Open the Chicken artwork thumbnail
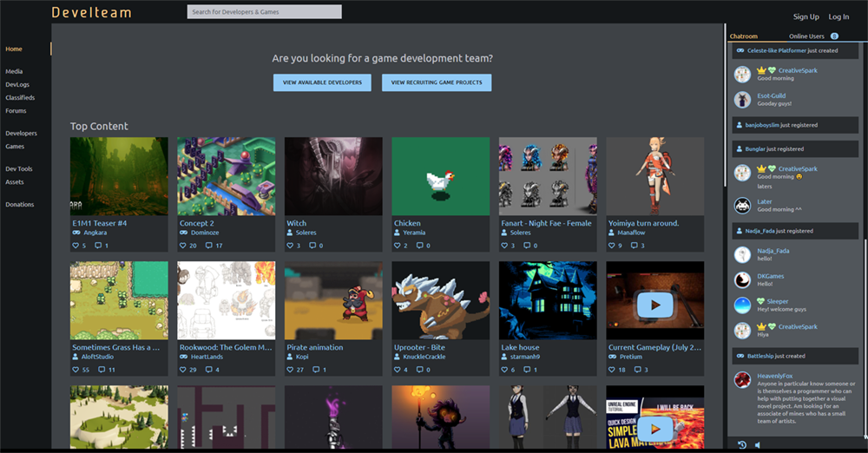The height and width of the screenshot is (453, 868). [x=440, y=176]
